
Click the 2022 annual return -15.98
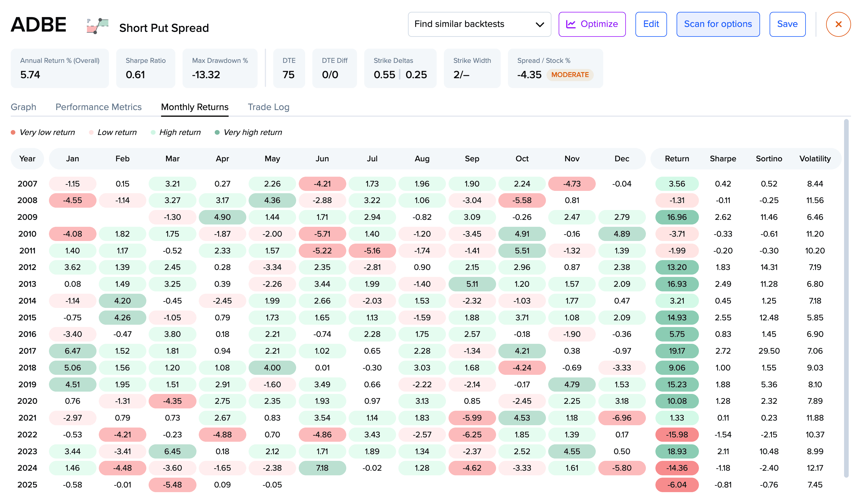coord(677,435)
